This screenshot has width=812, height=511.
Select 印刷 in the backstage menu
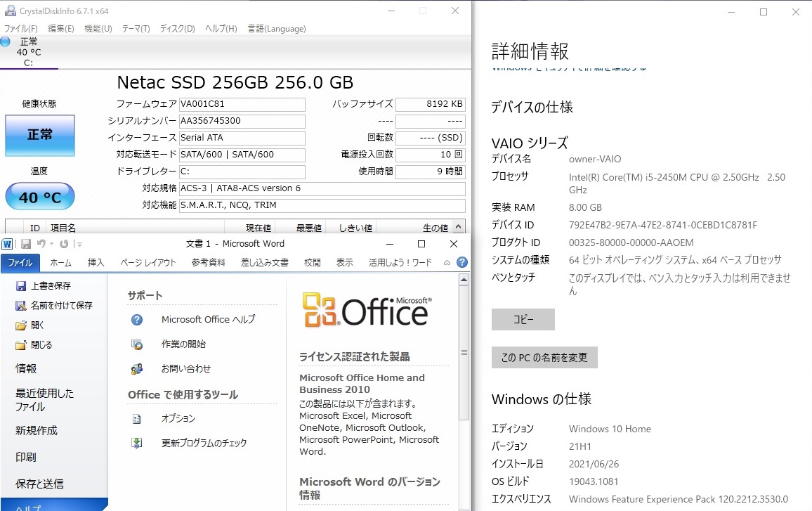[x=26, y=457]
